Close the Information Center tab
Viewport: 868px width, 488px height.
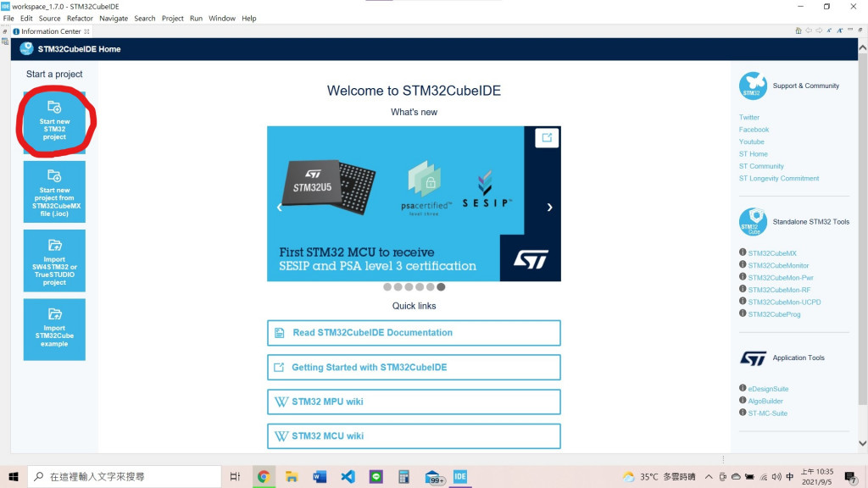(87, 31)
